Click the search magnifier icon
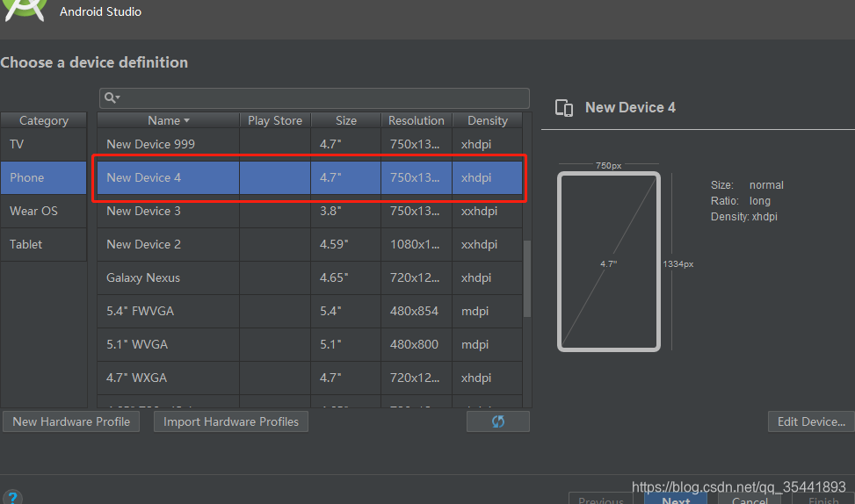Image resolution: width=855 pixels, height=504 pixels. [x=112, y=97]
